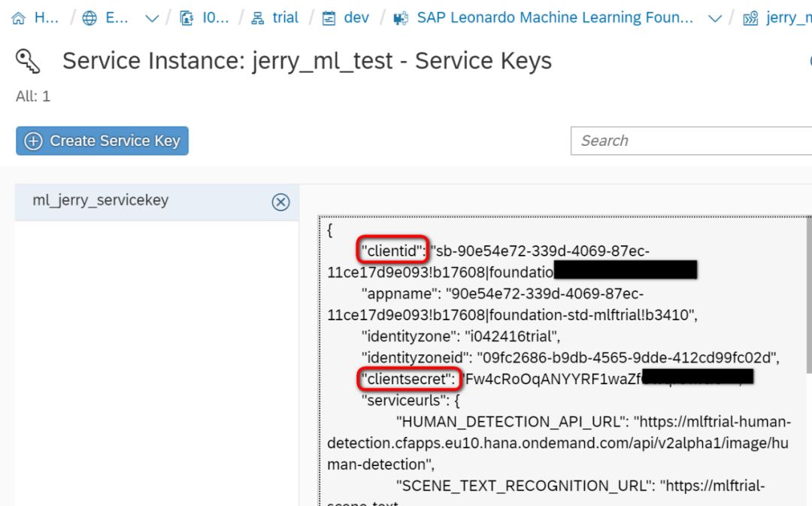Click the "appname" key text

[x=401, y=294]
